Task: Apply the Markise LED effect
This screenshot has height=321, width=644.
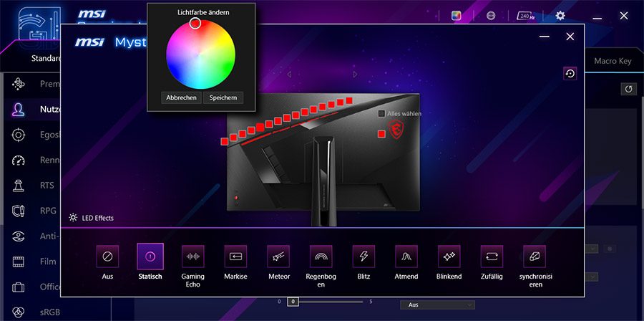Action: tap(235, 256)
